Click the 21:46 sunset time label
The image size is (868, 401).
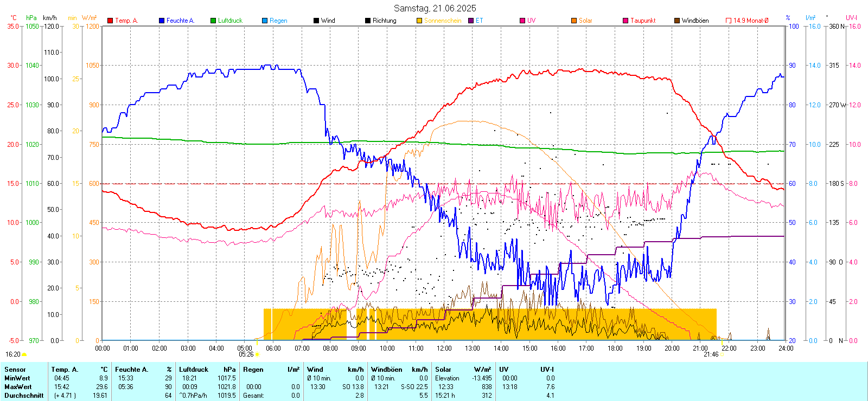[711, 354]
